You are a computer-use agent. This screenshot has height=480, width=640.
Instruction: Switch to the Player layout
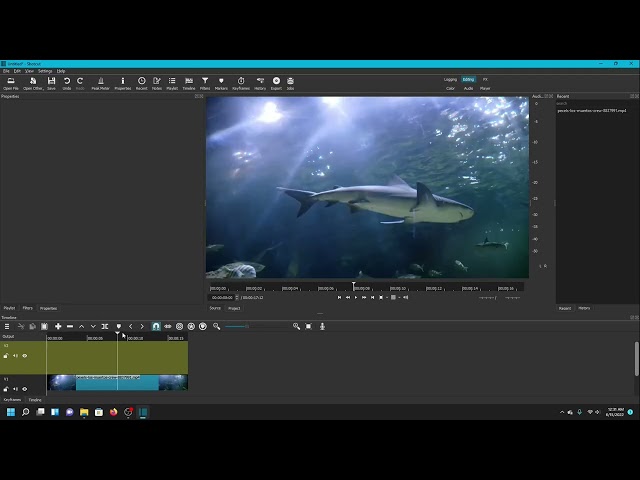click(485, 88)
